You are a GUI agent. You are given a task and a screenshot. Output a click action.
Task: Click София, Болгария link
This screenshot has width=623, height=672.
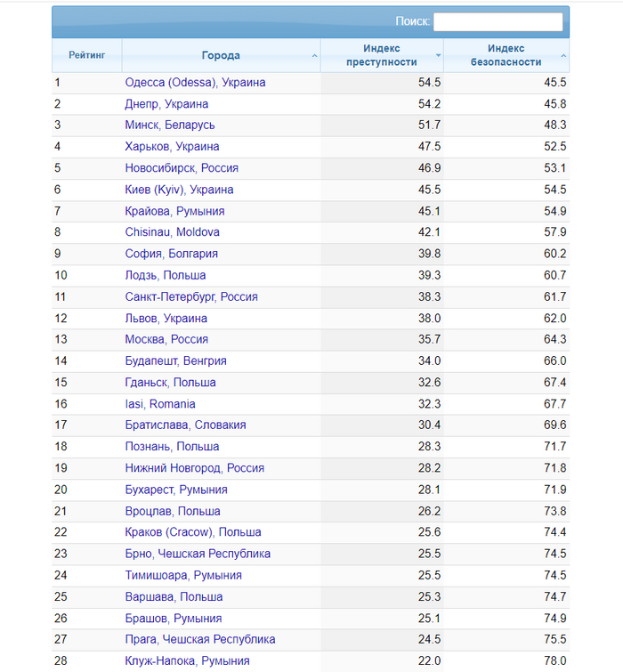point(171,254)
